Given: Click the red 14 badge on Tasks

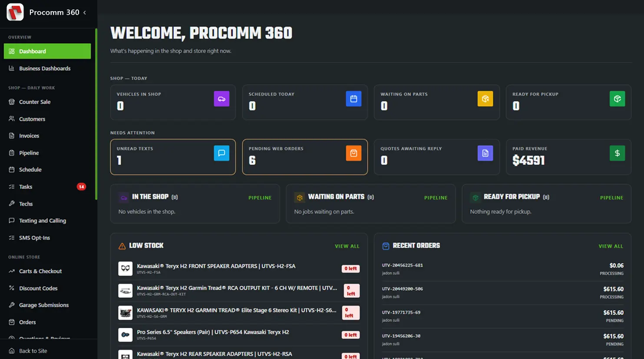Looking at the screenshot, I should point(81,187).
